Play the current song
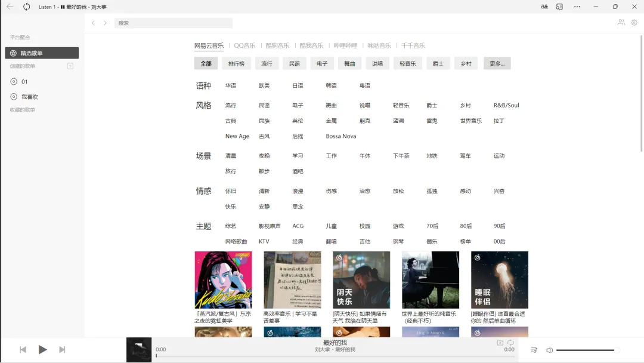 (42, 349)
